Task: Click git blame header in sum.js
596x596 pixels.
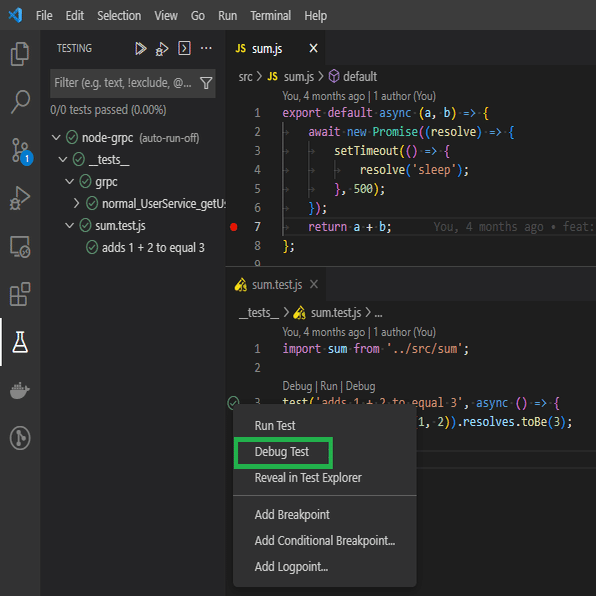Action: click(358, 96)
